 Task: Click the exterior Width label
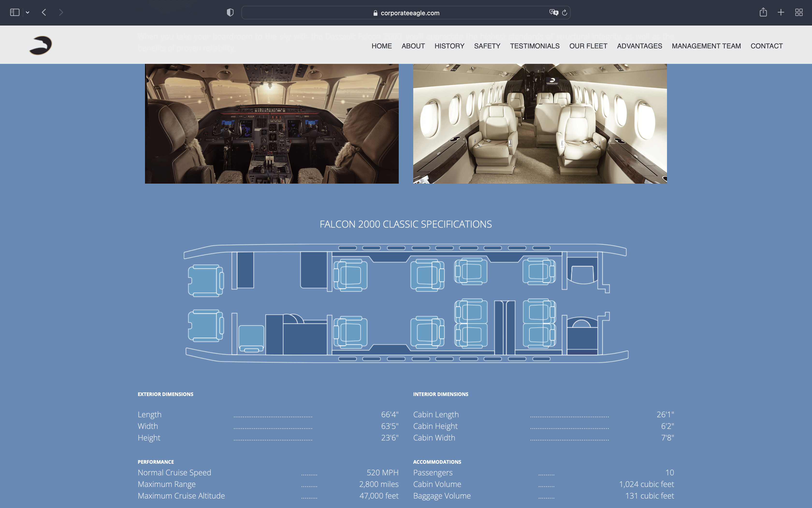[x=148, y=426]
